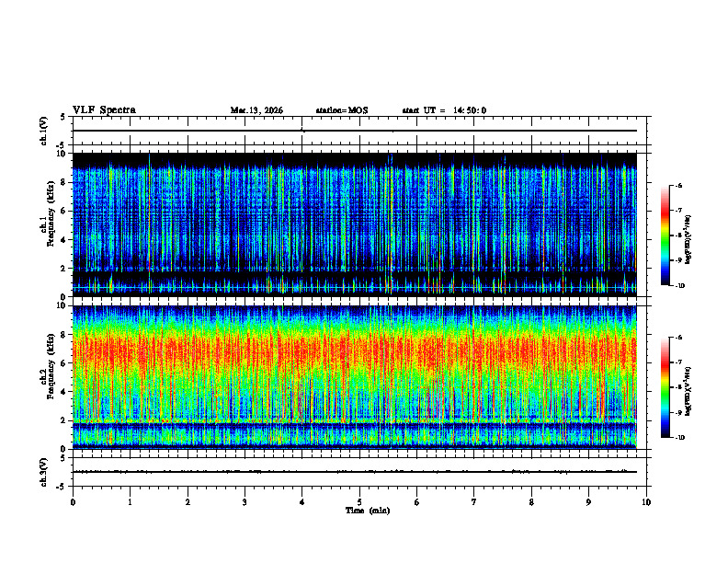Click the "-5" lower tick of ch.3(V) axis
This screenshot has width=728, height=563.
click(x=62, y=487)
